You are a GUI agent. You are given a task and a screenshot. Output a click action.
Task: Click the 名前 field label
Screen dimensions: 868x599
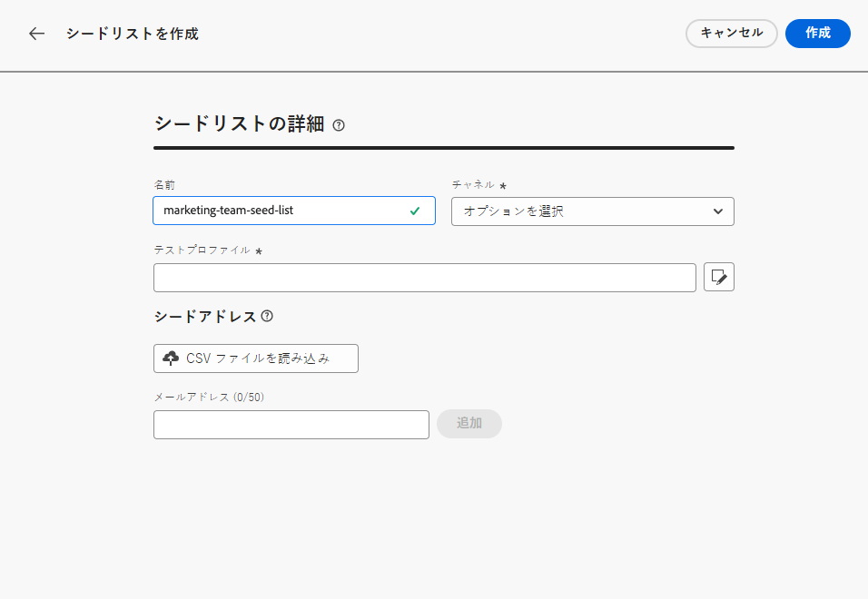tap(164, 185)
